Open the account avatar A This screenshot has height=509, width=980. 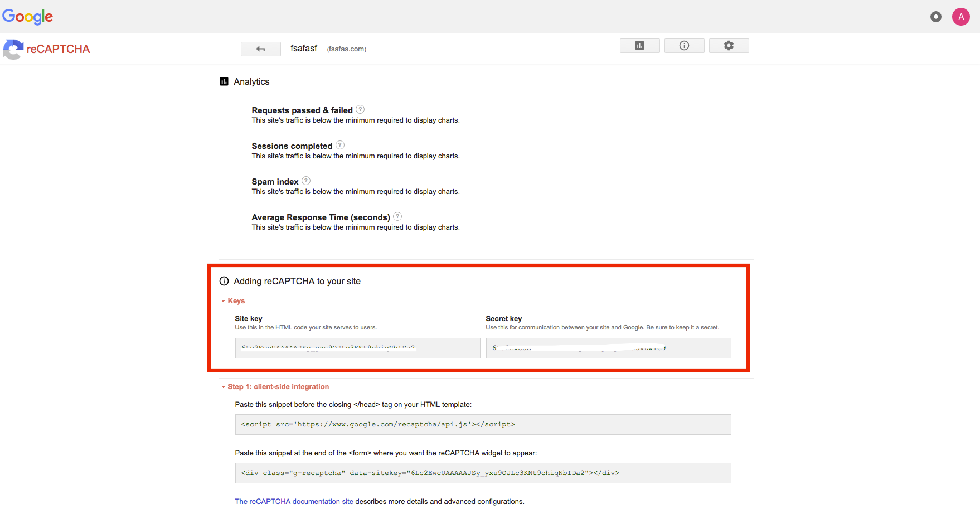click(961, 17)
